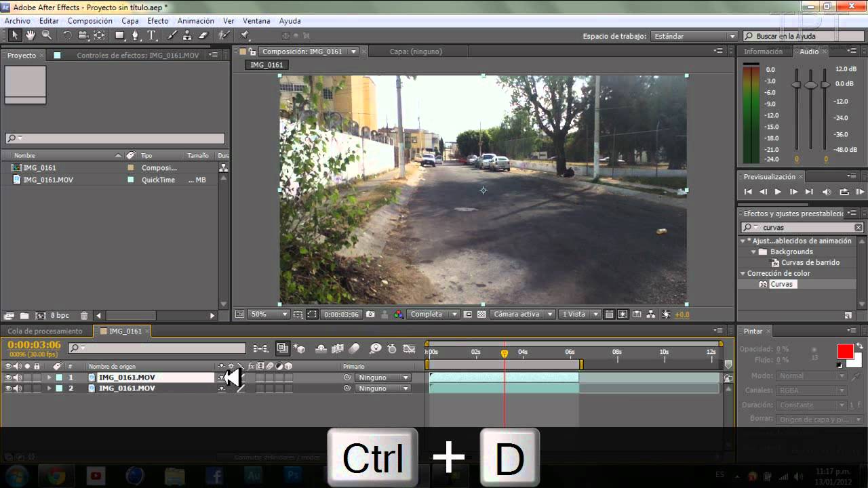Select the Eraser tool
868x488 pixels.
(x=203, y=35)
